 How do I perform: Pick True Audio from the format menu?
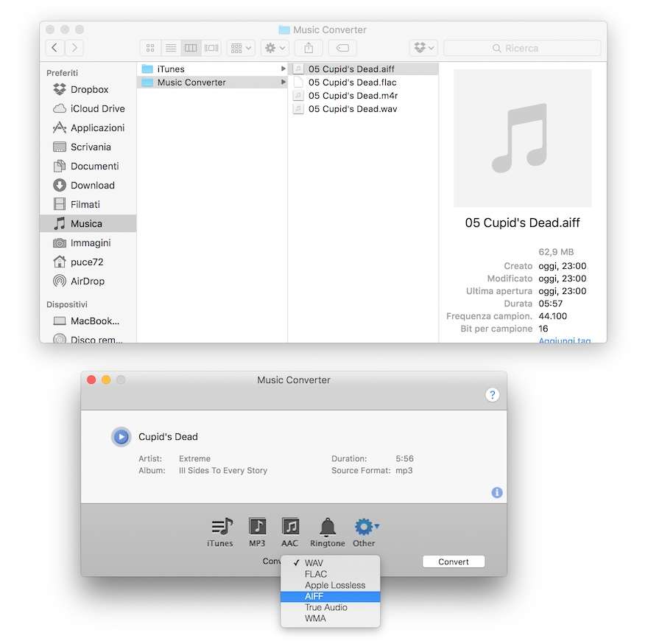[330, 608]
